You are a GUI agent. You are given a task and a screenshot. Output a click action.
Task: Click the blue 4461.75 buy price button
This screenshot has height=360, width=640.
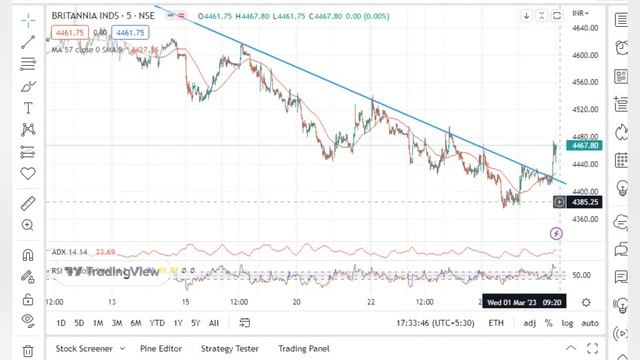click(130, 33)
